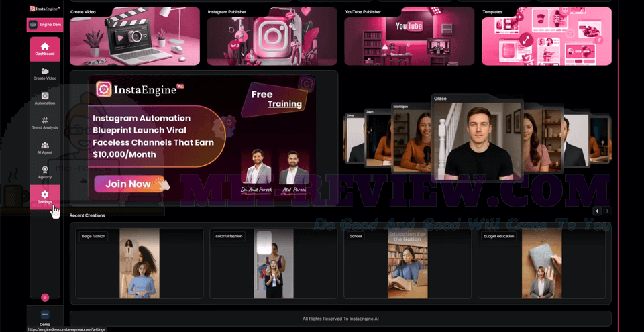Open the Demo profile icon at bottom
This screenshot has width=644, height=332.
45,315
